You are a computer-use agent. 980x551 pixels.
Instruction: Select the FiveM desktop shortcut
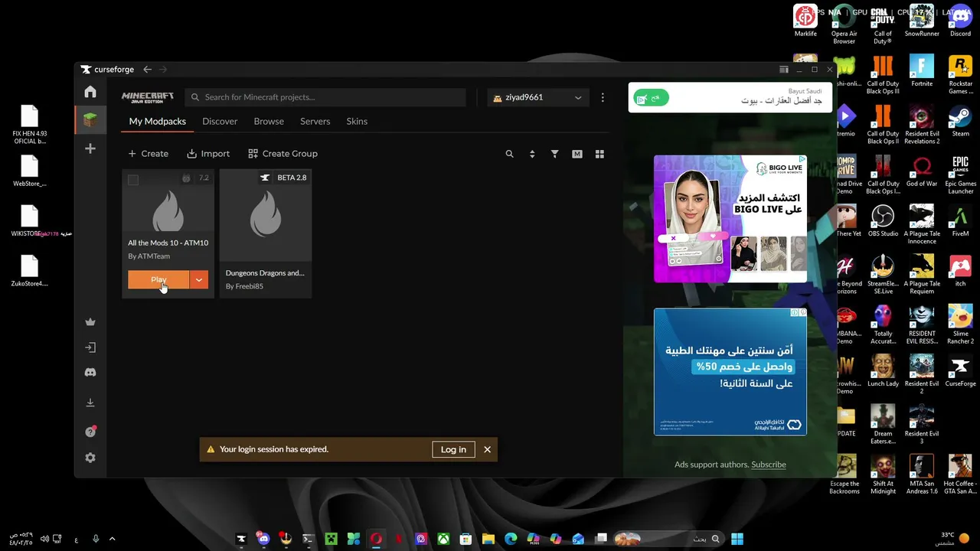point(960,222)
